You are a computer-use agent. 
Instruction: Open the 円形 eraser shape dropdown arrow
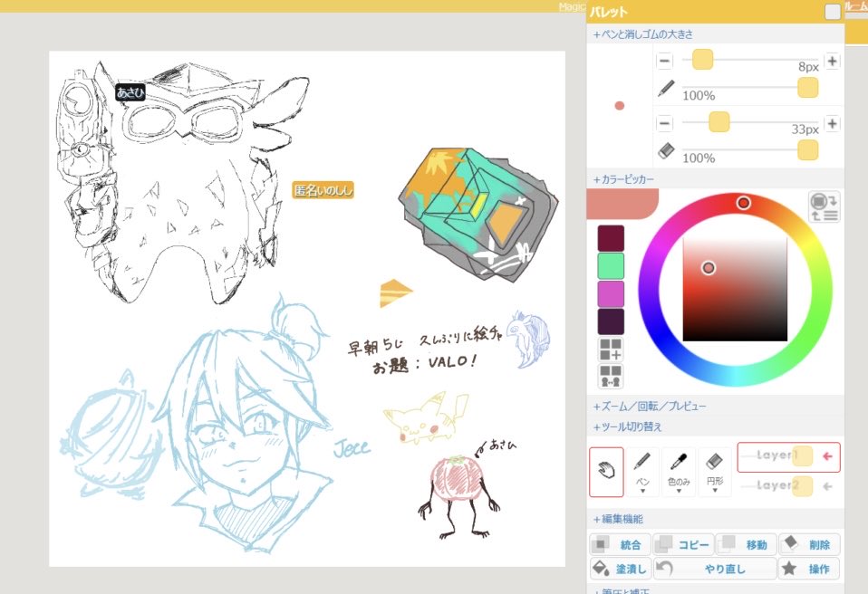[x=715, y=491]
